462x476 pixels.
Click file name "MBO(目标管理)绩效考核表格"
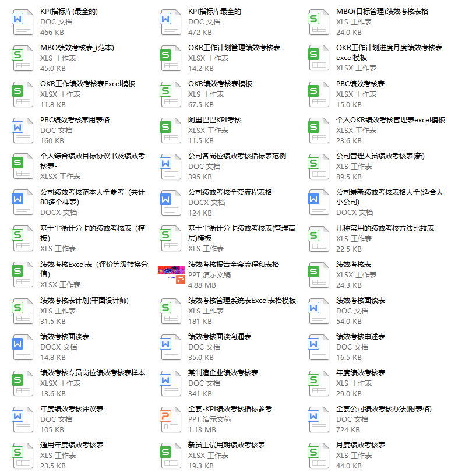(x=382, y=12)
